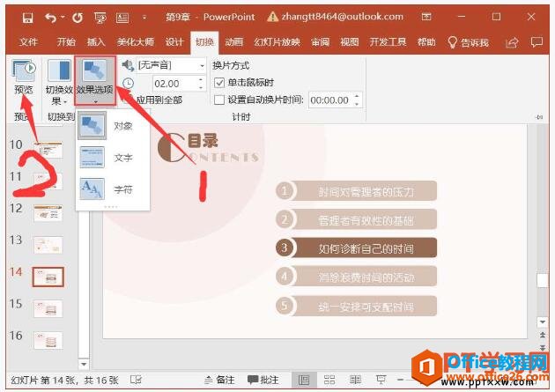The height and width of the screenshot is (392, 555).
Task: Switch to the 开始 tab
Action: pos(66,42)
